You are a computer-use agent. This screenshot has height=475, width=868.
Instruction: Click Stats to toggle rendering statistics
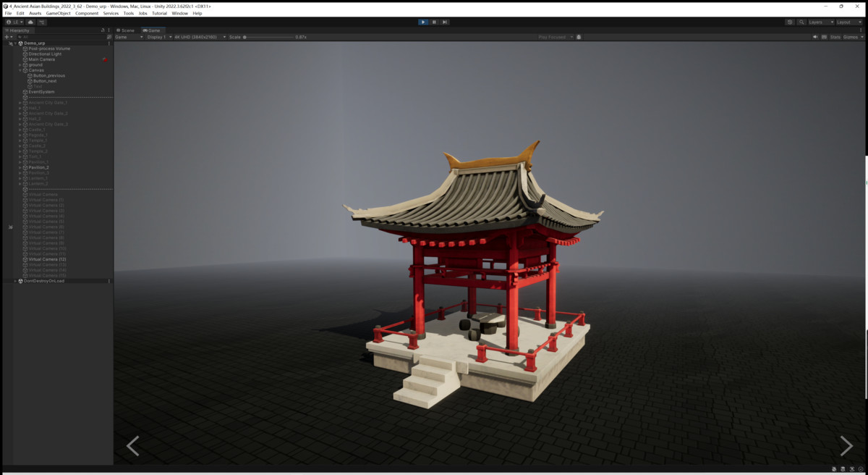[x=835, y=36]
